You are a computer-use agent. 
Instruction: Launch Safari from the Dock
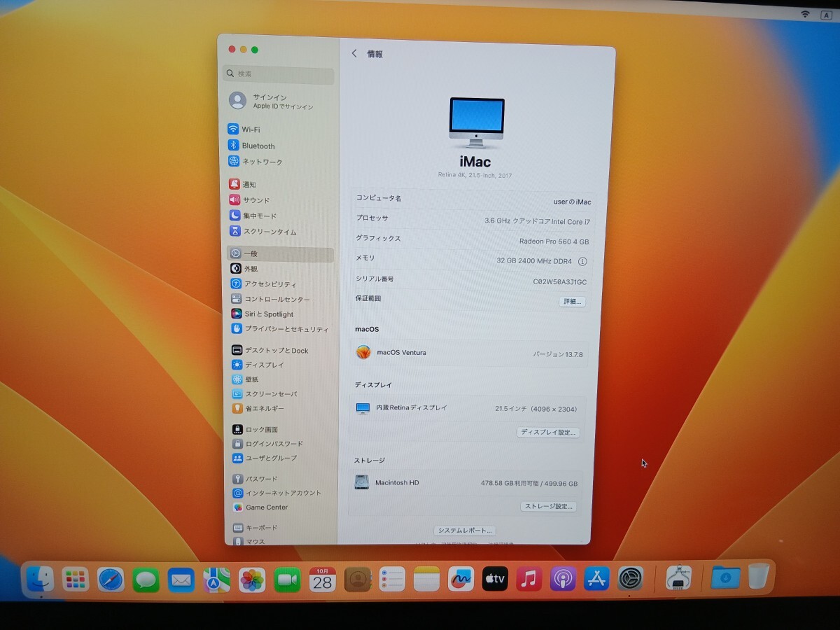pos(111,580)
